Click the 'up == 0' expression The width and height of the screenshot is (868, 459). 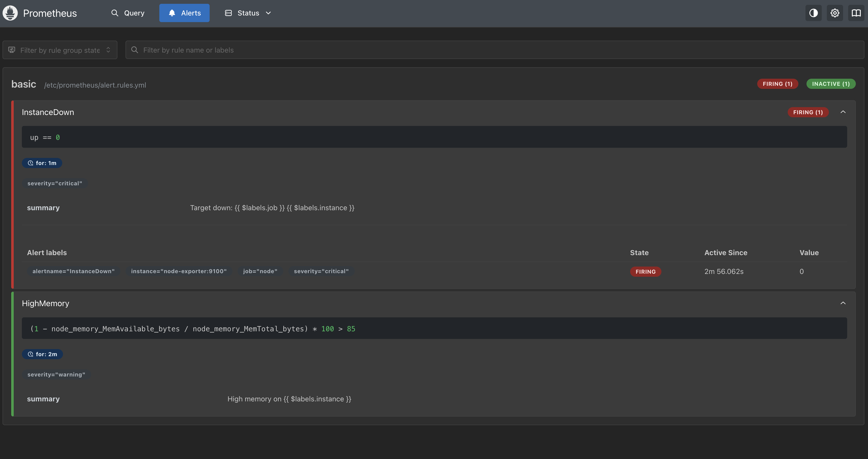(45, 137)
